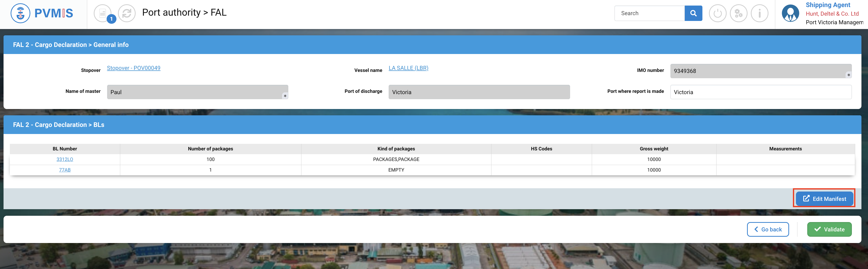Click the info icon in header

pyautogui.click(x=760, y=14)
